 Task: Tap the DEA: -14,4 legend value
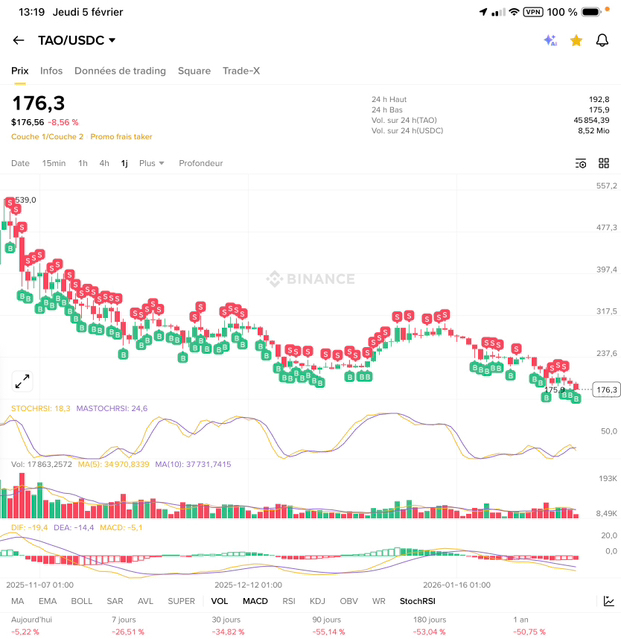click(74, 527)
